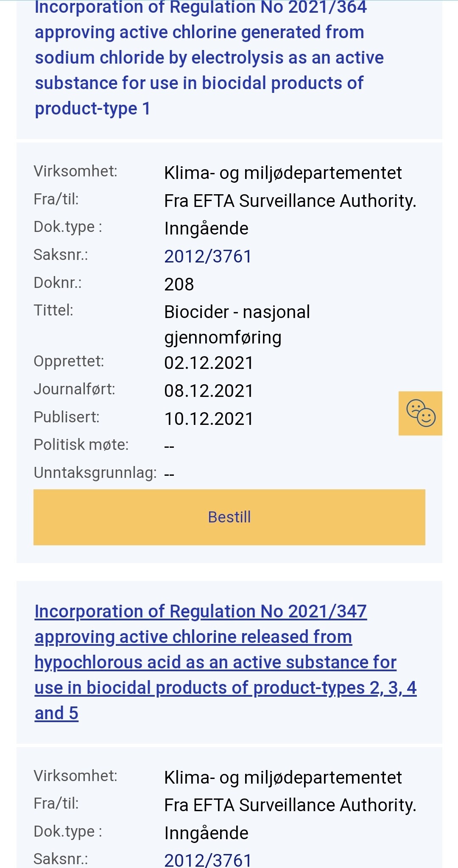Click the Politisk møte label
458x868 pixels.
[81, 445]
